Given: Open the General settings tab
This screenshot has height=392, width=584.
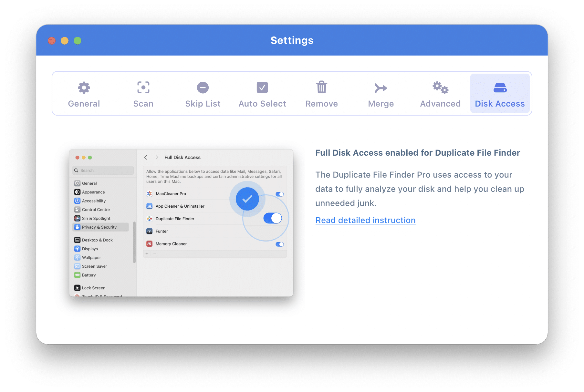Looking at the screenshot, I should (84, 94).
